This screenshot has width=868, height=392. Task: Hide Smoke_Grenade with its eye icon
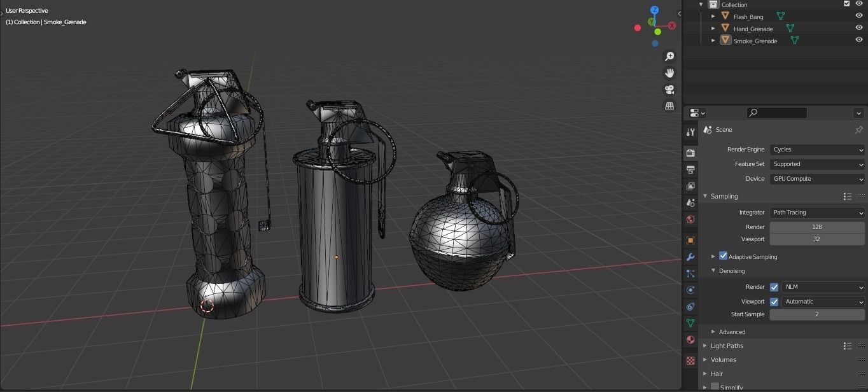click(859, 40)
